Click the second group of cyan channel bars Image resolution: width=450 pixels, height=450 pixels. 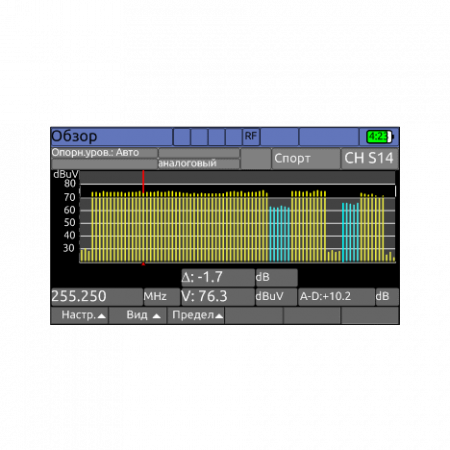(350, 232)
